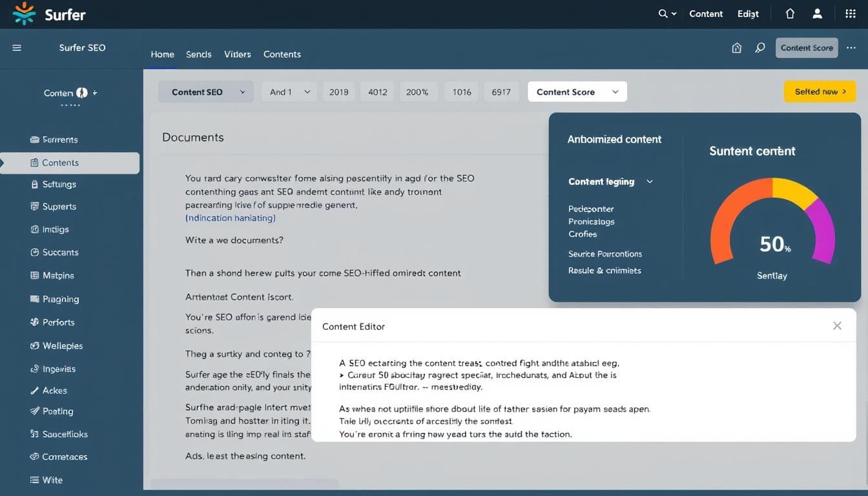Click the hamburger menu icon beside Surfer SEO
The width and height of the screenshot is (868, 496).
[17, 48]
